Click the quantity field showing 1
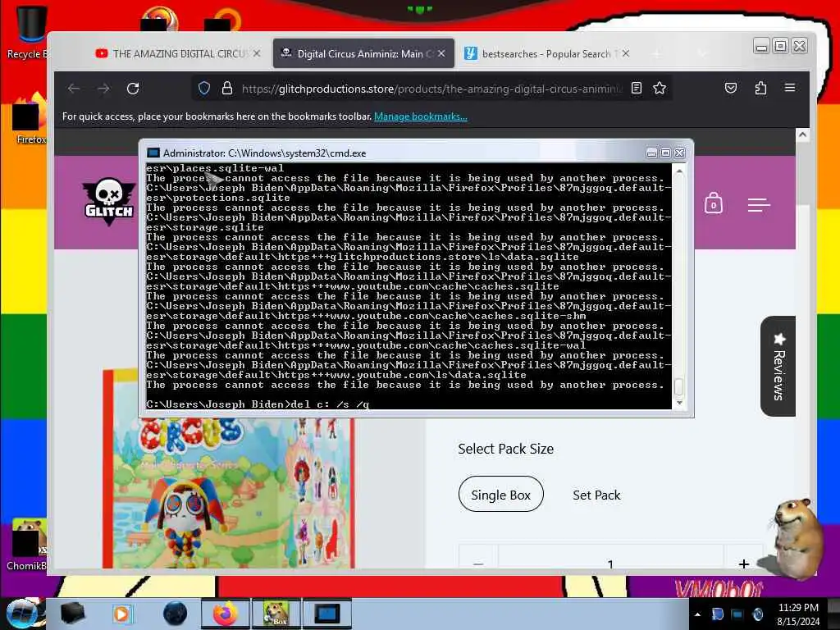Screen dimensions: 840x630 tap(610, 563)
